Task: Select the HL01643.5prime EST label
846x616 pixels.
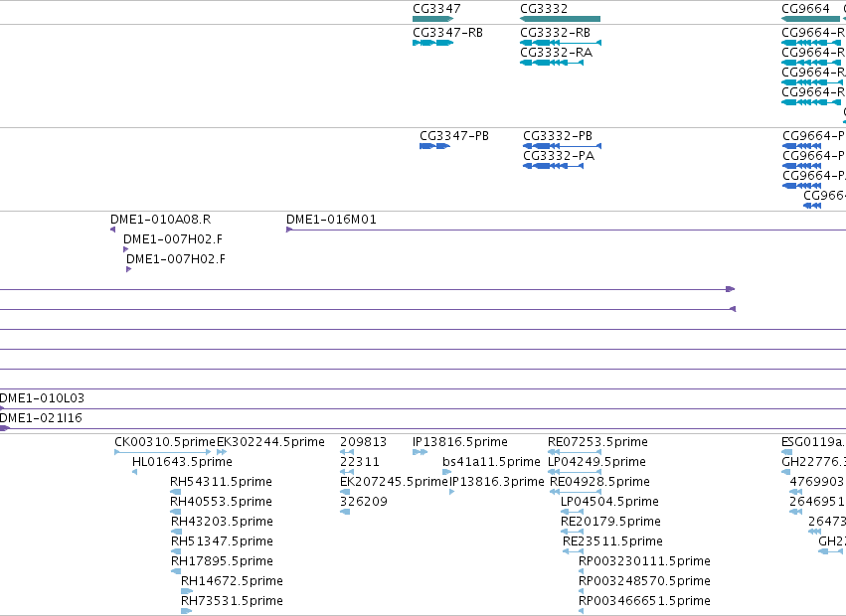Action: click(182, 462)
